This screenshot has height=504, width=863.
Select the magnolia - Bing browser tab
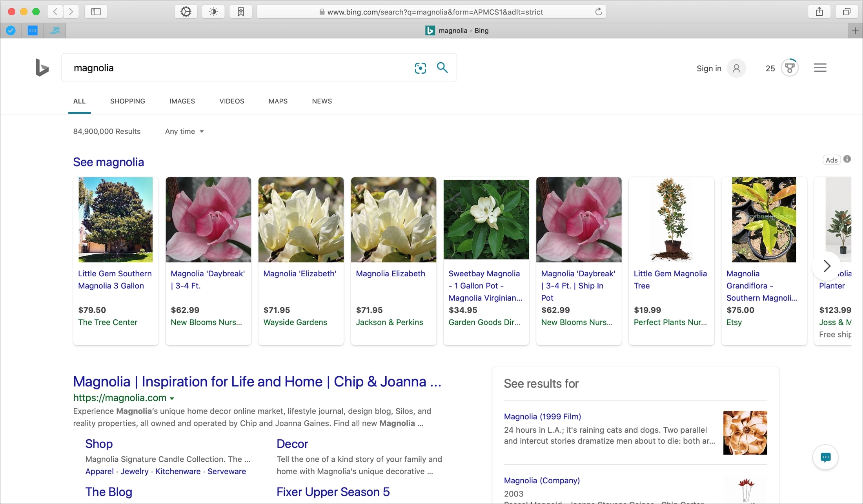[457, 31]
